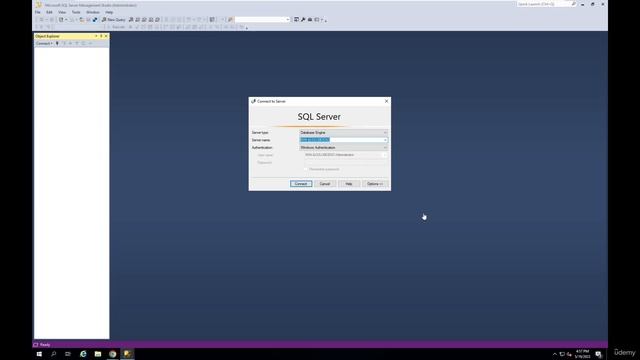Open the Window menu
The image size is (640, 360).
[x=93, y=12]
